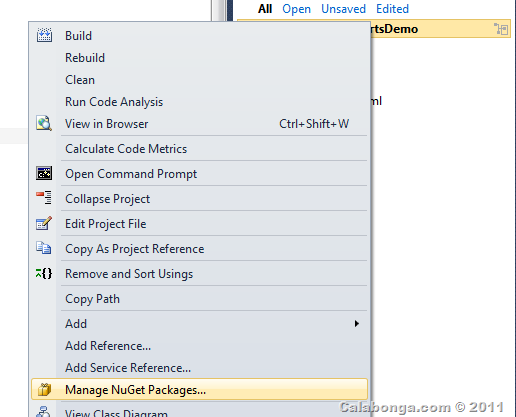Viewport: 516px width, 417px height.
Task: Click the View in Browser globe icon
Action: (44, 124)
